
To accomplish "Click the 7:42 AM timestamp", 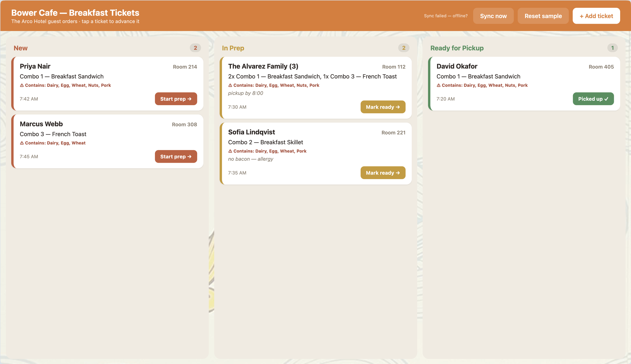I will point(29,99).
